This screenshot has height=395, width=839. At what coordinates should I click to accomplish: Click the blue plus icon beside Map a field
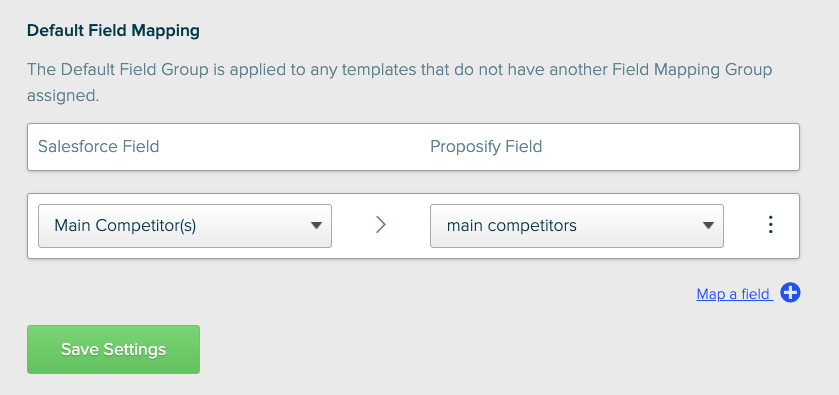(x=790, y=293)
